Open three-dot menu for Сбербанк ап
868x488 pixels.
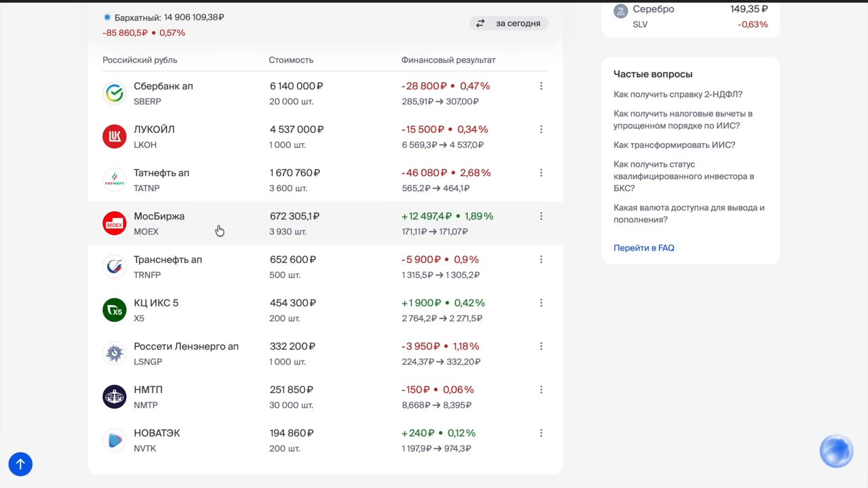tap(541, 86)
